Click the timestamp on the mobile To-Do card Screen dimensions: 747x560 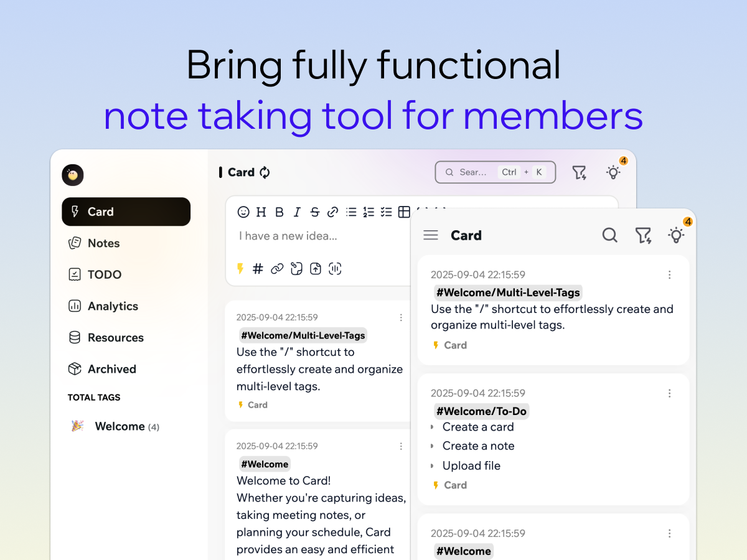tap(478, 393)
